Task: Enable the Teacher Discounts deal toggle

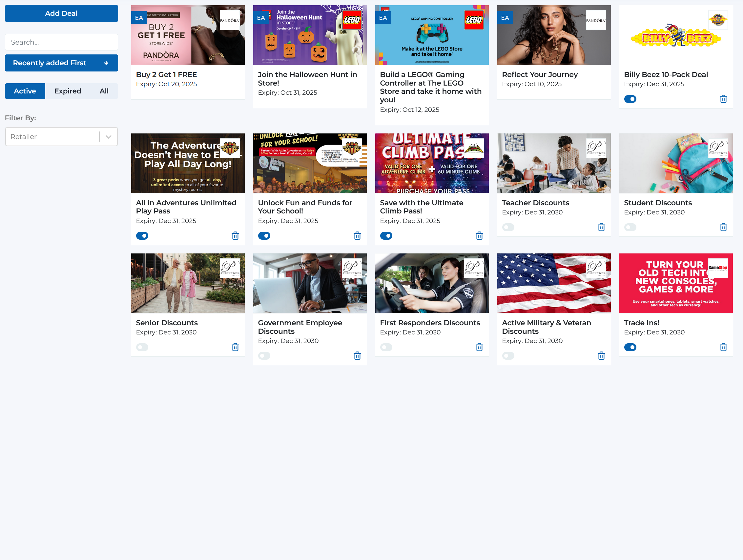Action: coord(508,227)
